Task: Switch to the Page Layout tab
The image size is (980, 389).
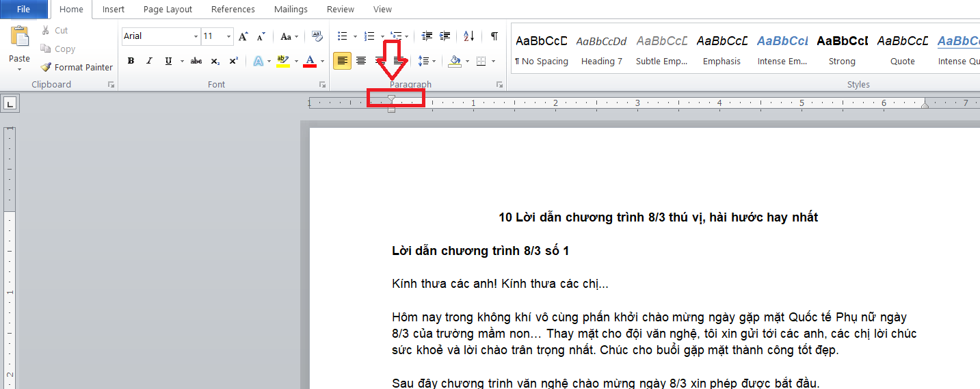Action: point(168,10)
